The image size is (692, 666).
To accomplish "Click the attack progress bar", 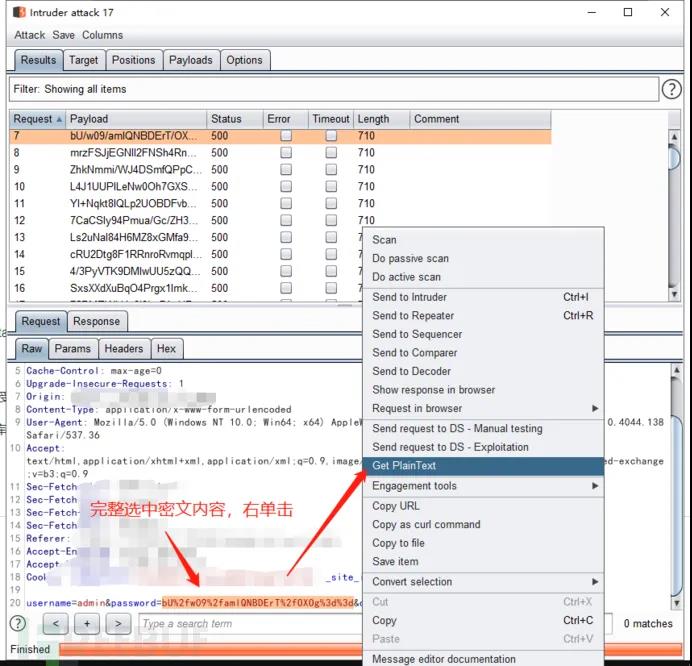I will click(x=211, y=649).
